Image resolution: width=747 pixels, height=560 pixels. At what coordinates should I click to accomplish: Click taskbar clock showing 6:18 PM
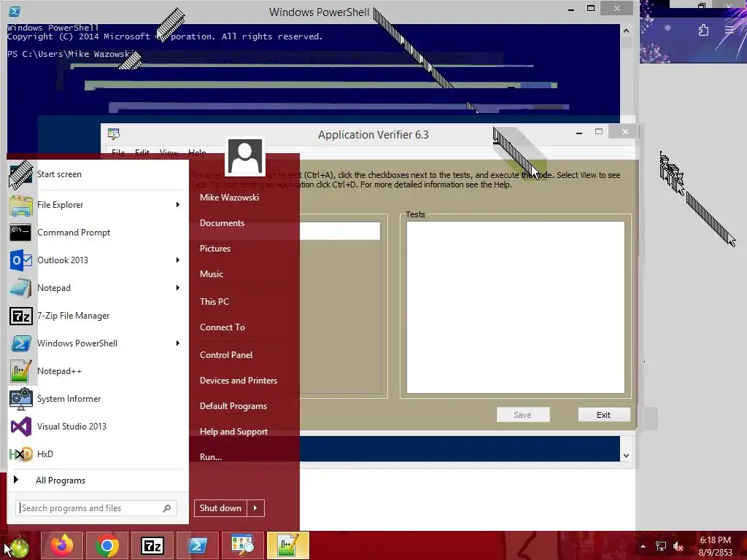[715, 546]
